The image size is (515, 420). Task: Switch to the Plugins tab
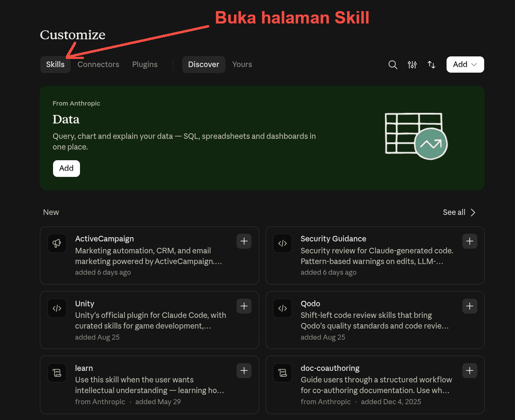[x=145, y=65]
